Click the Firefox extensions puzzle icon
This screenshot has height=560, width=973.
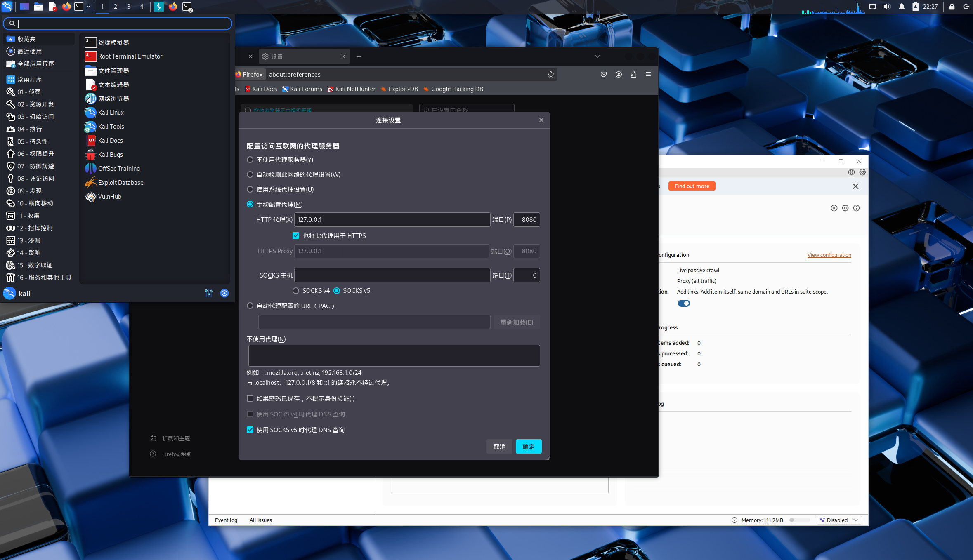pyautogui.click(x=633, y=74)
